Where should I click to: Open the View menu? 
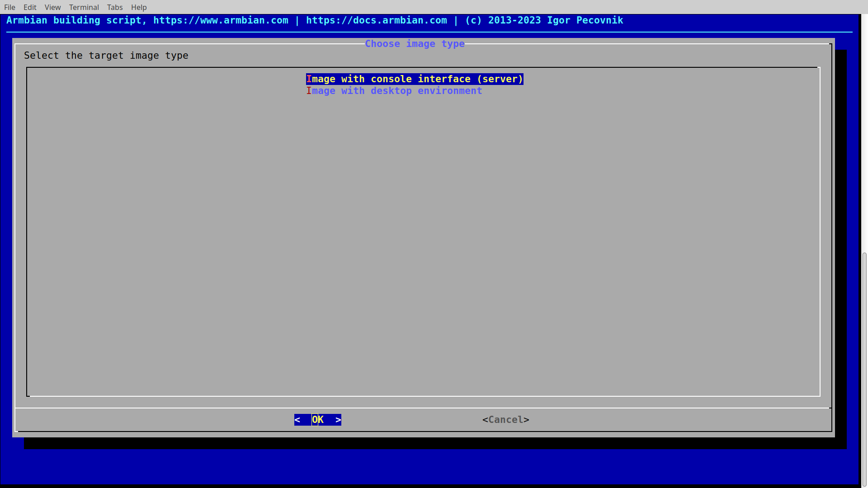pos(52,7)
